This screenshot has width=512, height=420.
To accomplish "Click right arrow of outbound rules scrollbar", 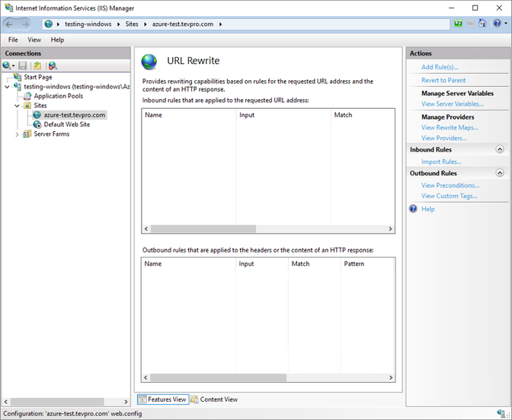I will 391,377.
